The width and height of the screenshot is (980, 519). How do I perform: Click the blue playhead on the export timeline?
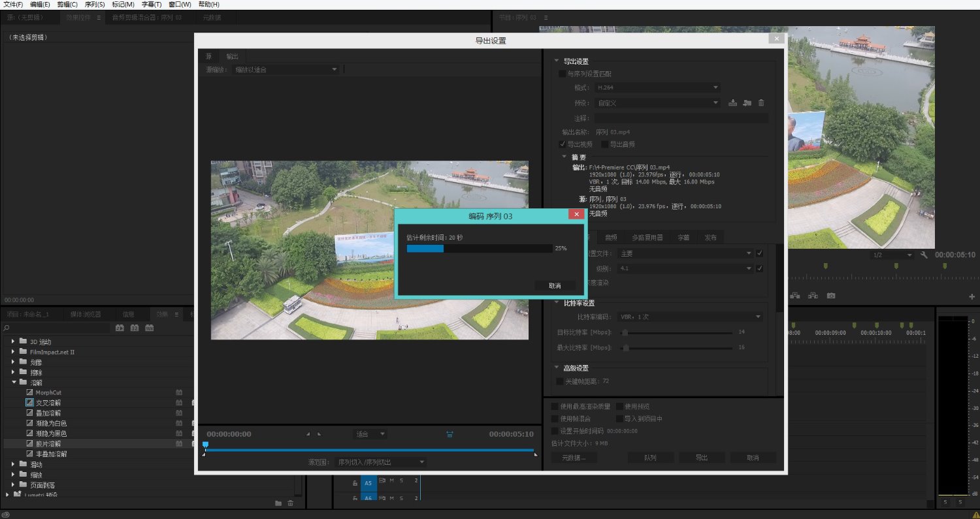[x=205, y=445]
